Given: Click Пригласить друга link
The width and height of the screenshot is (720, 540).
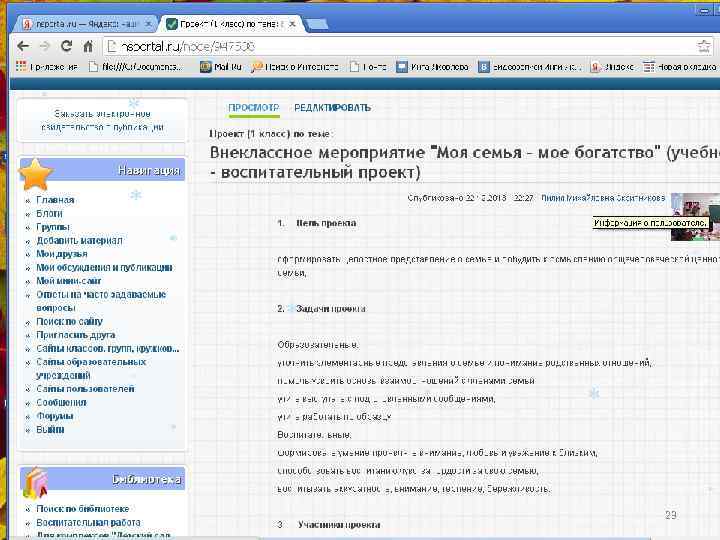Looking at the screenshot, I should point(76,335).
